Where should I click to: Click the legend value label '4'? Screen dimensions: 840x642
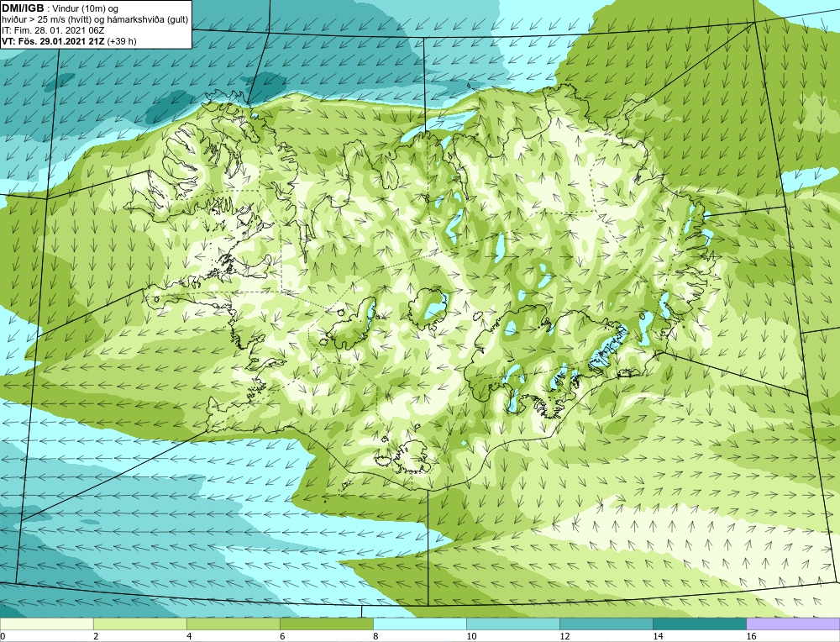[x=189, y=636]
